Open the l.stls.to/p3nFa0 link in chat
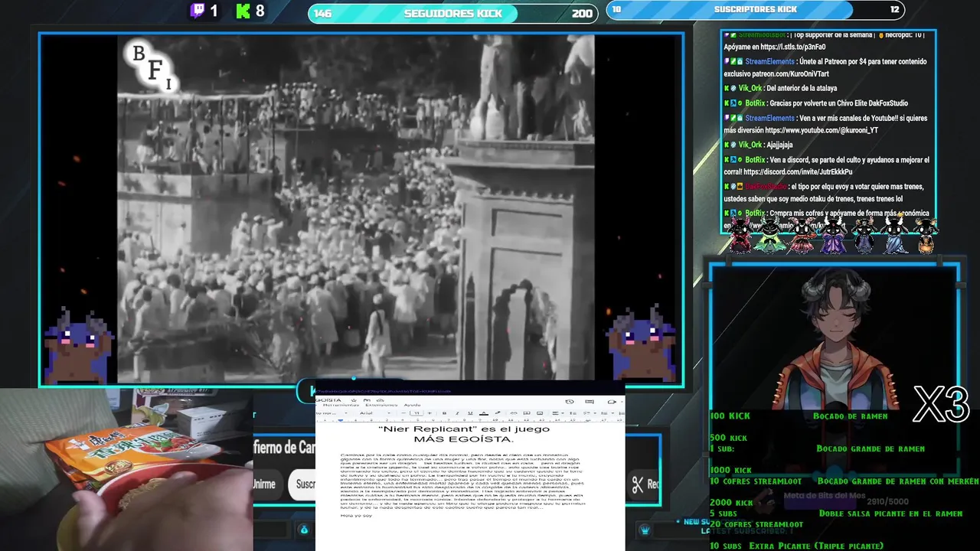The image size is (980, 551). [792, 47]
